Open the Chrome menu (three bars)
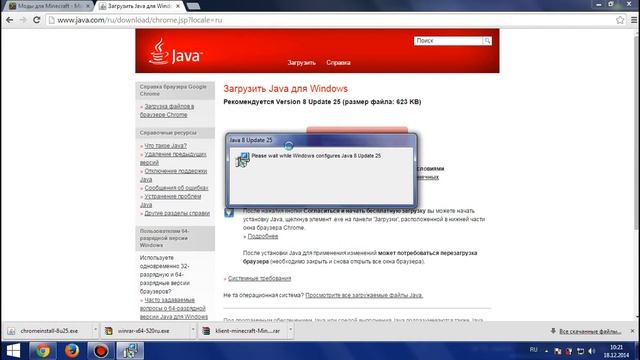640x360 pixels. (634, 20)
